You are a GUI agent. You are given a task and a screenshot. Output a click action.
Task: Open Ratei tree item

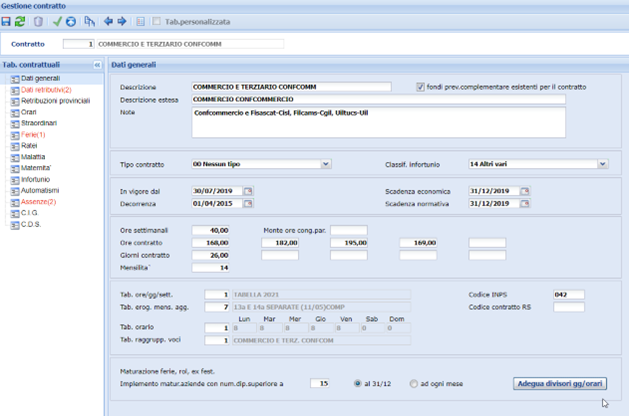point(29,146)
